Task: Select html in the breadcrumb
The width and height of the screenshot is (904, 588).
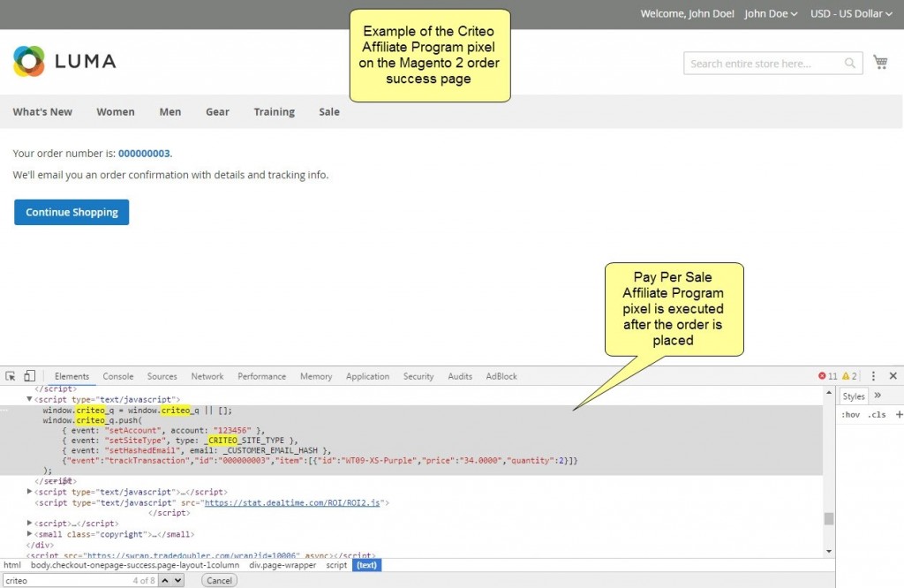Action: coord(12,565)
